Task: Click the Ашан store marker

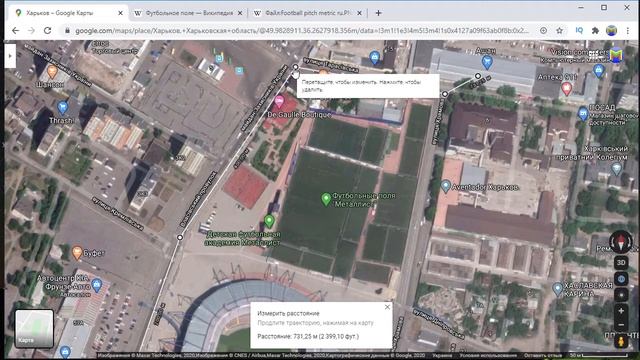Action: [487, 62]
